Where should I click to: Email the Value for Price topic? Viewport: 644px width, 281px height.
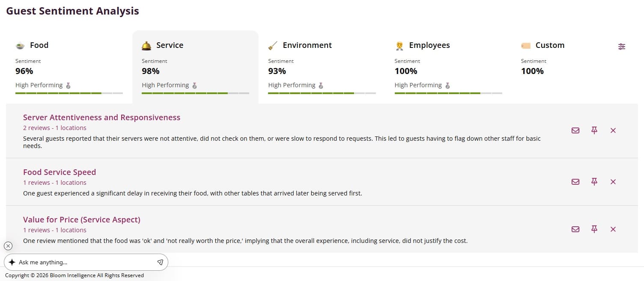click(x=575, y=229)
